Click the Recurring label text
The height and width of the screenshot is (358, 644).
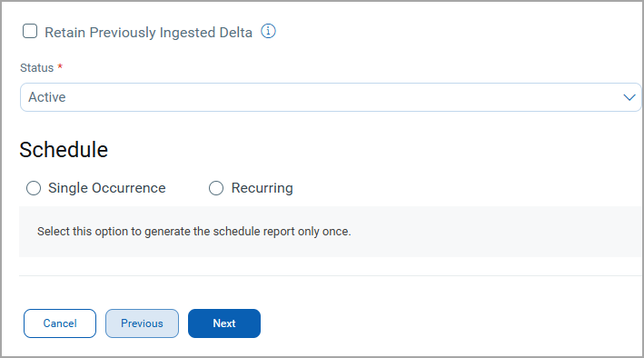point(262,188)
